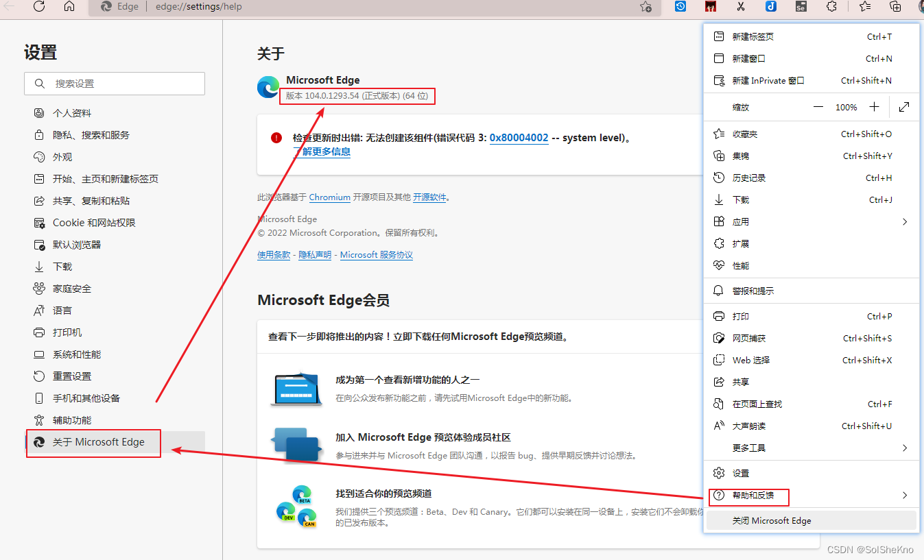The width and height of the screenshot is (924, 560).
Task: Open 扩展 from the menu
Action: click(812, 243)
